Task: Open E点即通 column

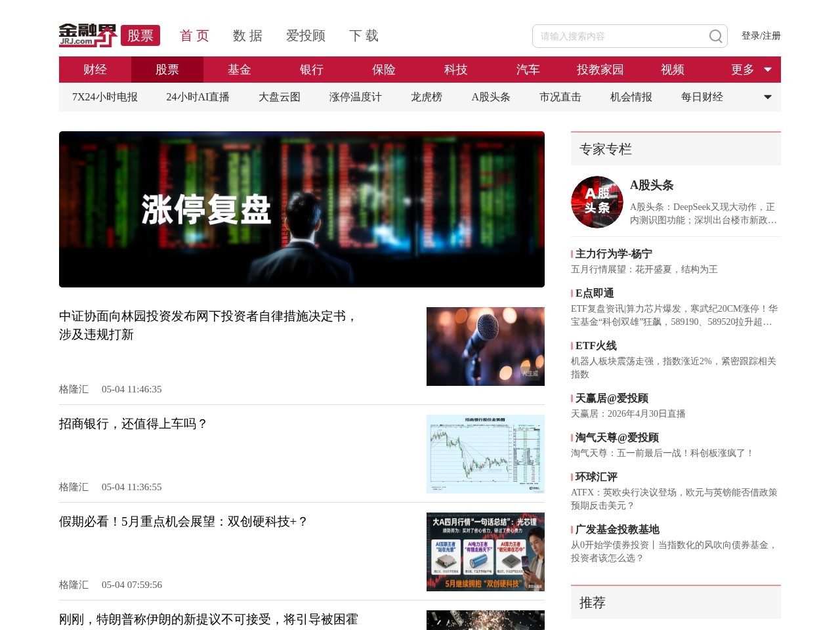Action: coord(595,293)
